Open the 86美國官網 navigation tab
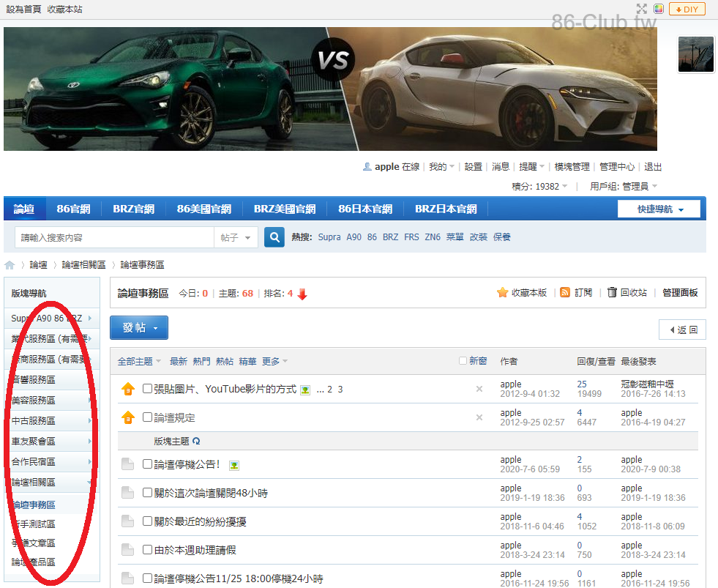Screen dimensions: 718x588 204,209
